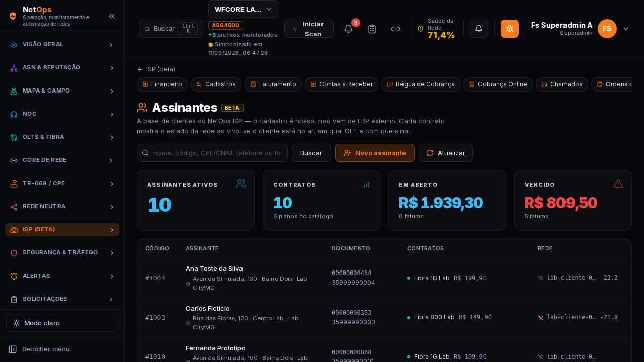Open user menu chevron next to avatar

coord(626,29)
